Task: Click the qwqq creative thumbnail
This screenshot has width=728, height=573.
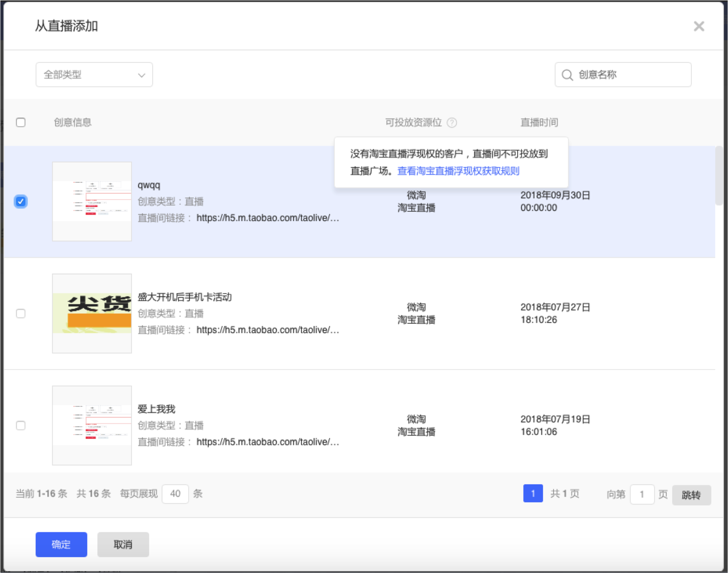Action: 92,202
